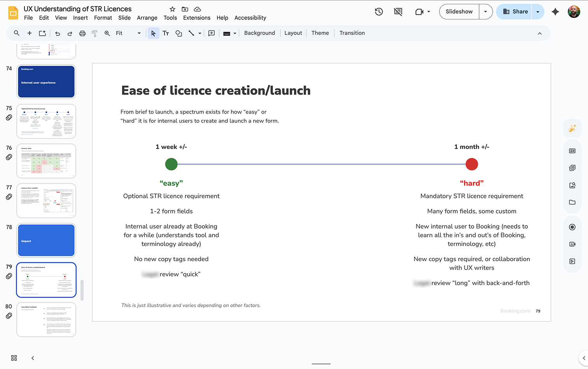Open the Extensions menu
588x369 pixels.
tap(196, 17)
